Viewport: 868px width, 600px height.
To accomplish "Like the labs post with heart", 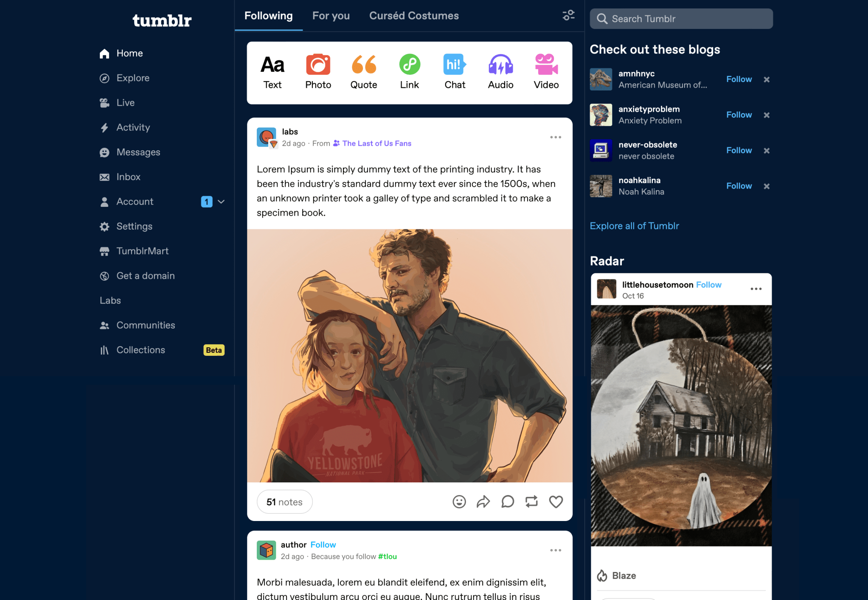I will click(556, 501).
